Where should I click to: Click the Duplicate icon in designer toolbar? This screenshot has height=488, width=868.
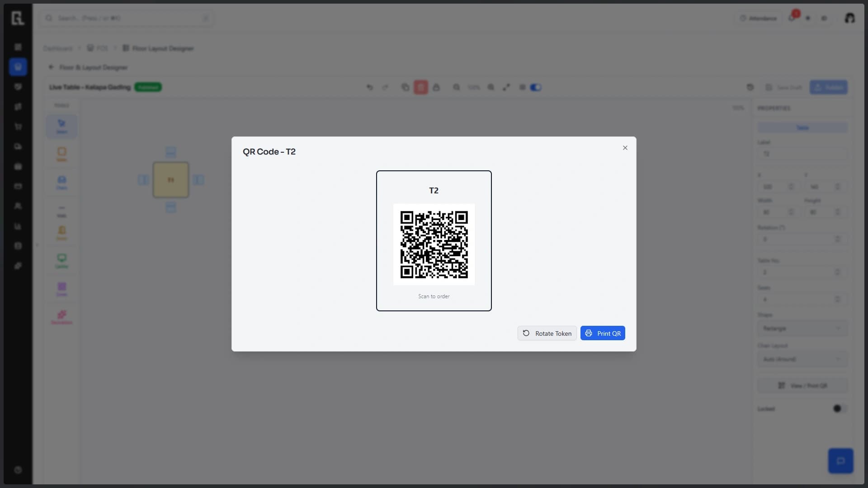coord(405,87)
